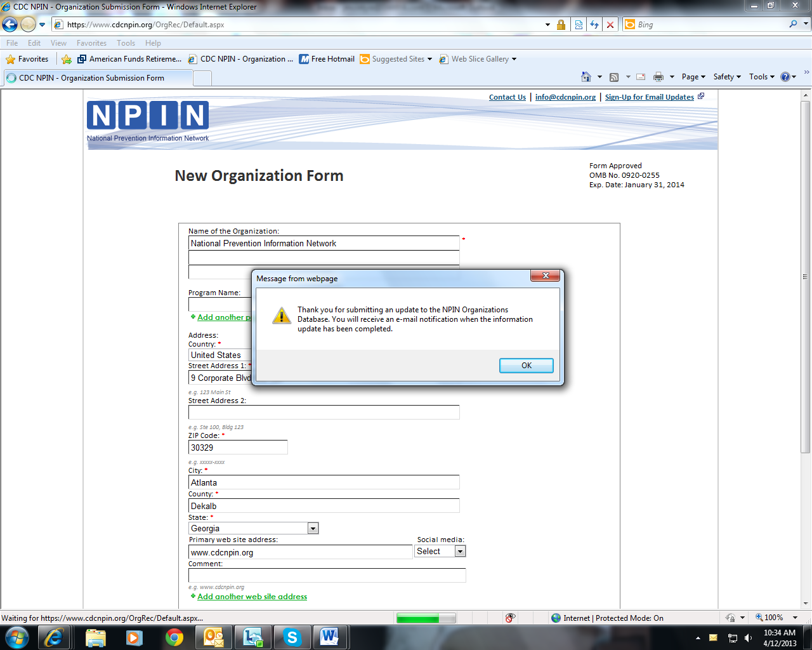Click the Windows Start orb

(17, 637)
